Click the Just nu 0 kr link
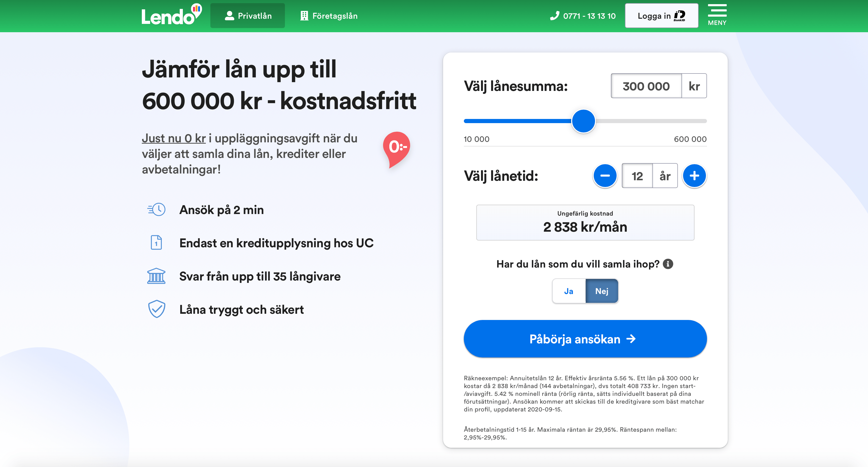This screenshot has height=467, width=868. coord(173,138)
